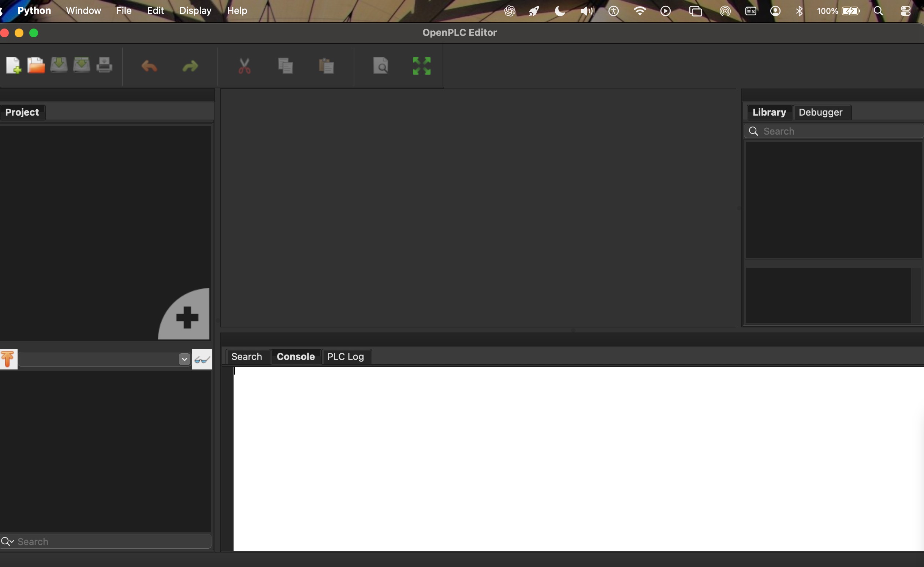The height and width of the screenshot is (567, 924).
Task: Toggle full screen with green arrows icon
Action: [421, 66]
